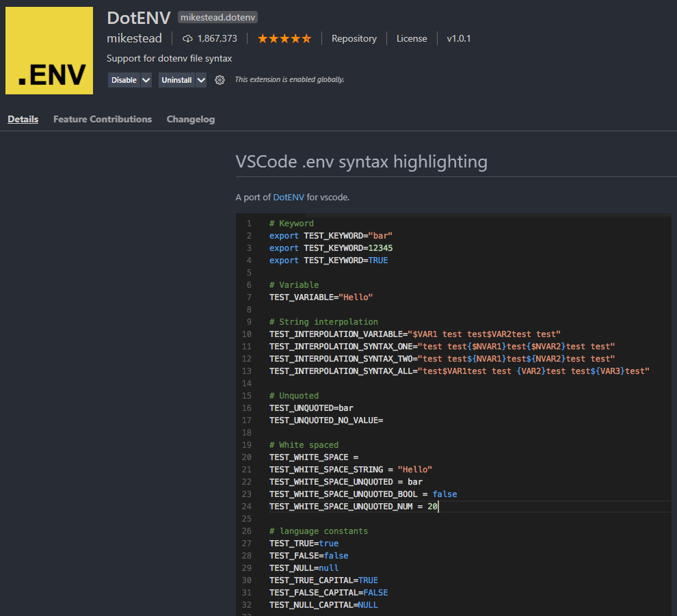Click the install count download icon
This screenshot has width=677, height=616.
(187, 39)
